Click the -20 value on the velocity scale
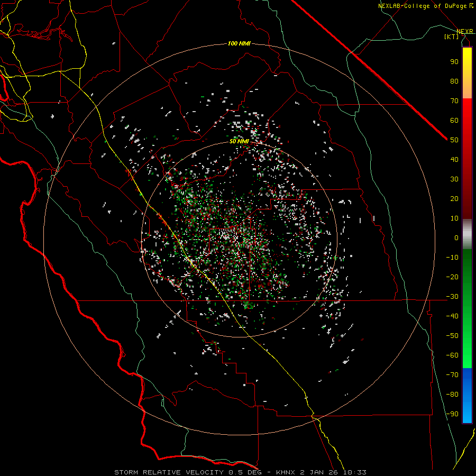The width and height of the screenshot is (476, 476). [x=452, y=277]
